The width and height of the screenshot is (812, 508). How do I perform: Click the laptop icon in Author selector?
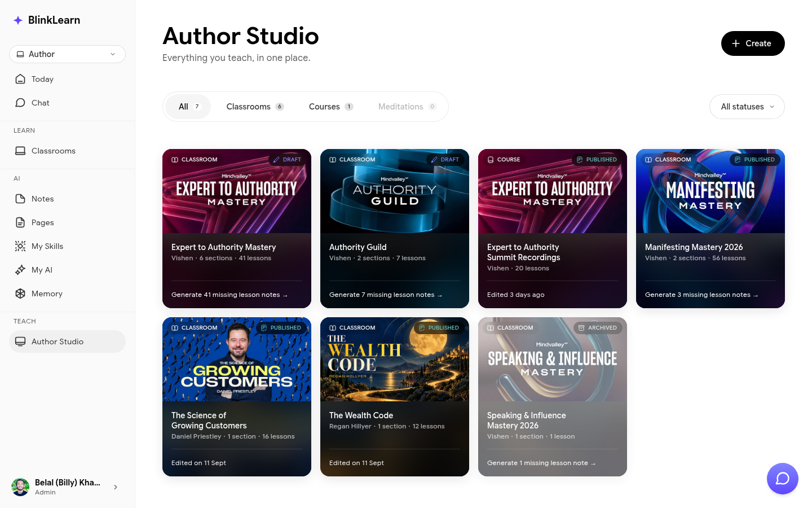click(x=20, y=54)
